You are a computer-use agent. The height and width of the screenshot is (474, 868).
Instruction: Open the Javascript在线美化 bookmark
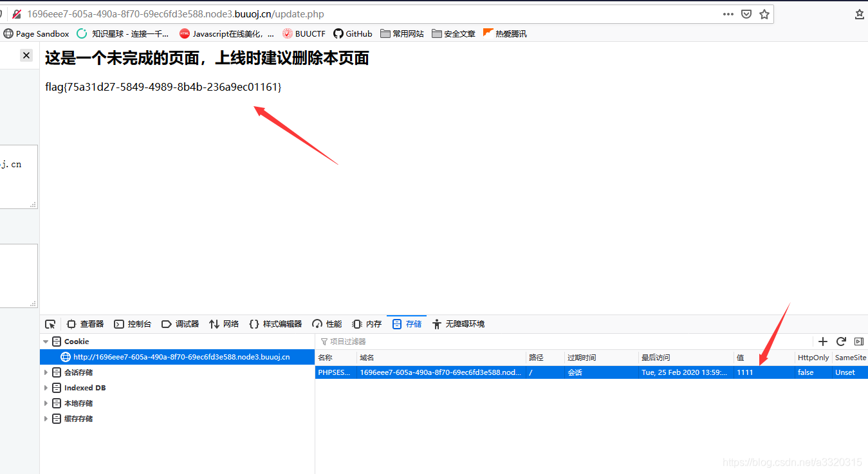[227, 33]
